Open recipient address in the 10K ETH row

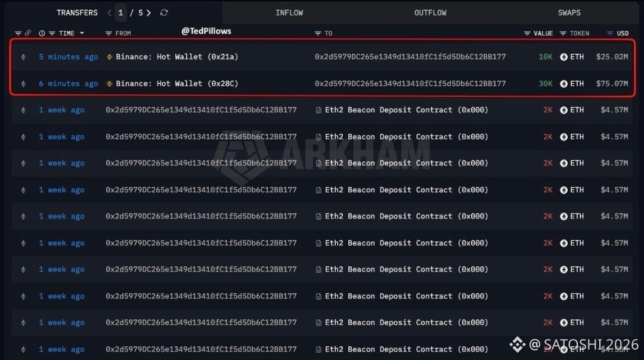(x=410, y=57)
